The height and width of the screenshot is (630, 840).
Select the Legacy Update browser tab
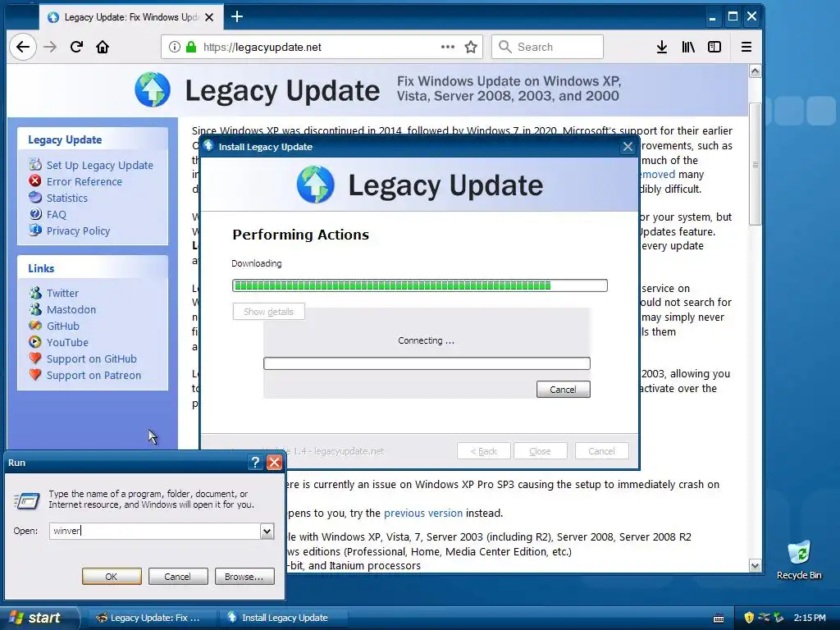[130, 17]
